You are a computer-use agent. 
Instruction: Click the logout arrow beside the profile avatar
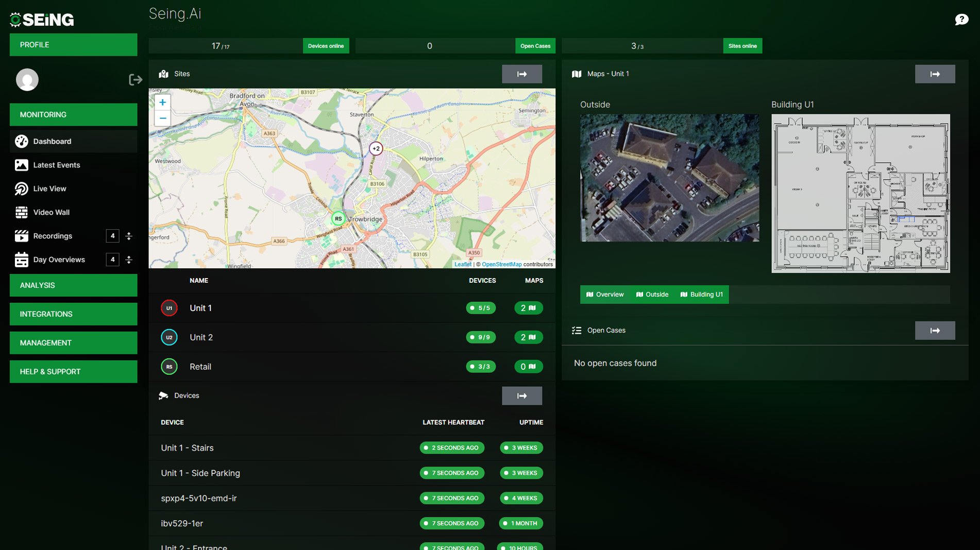click(135, 80)
